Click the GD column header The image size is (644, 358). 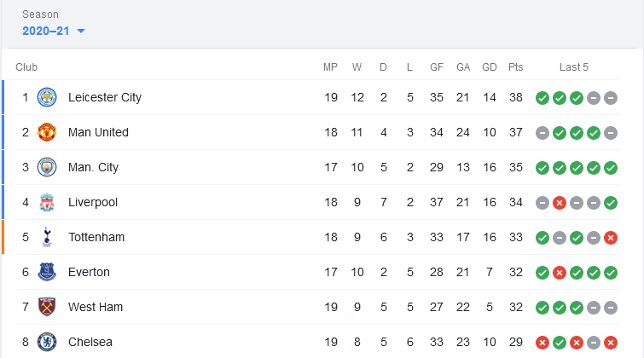click(489, 67)
